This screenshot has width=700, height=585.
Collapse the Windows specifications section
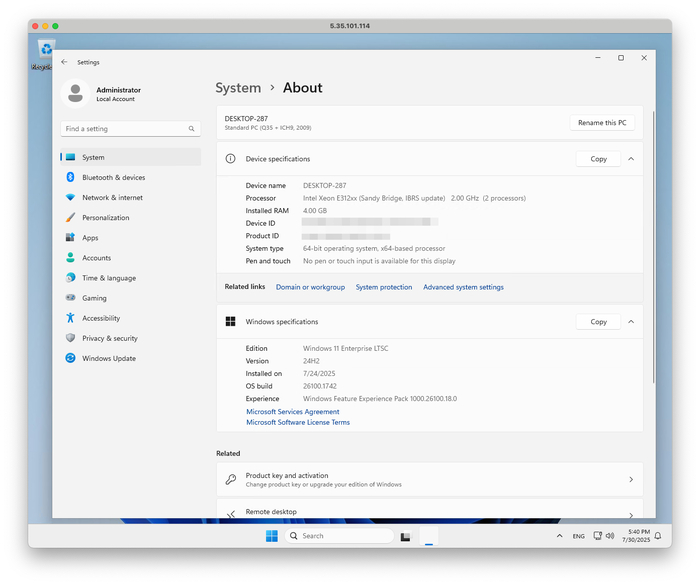631,322
